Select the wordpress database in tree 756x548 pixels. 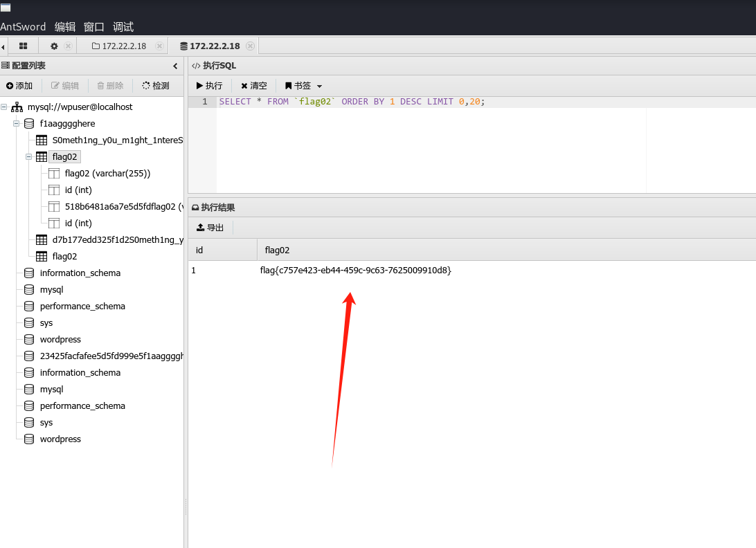60,340
